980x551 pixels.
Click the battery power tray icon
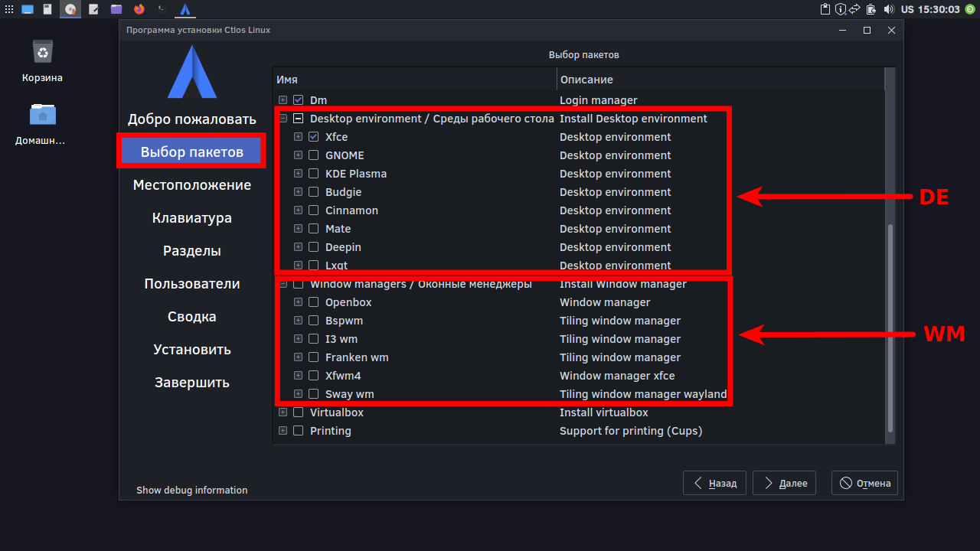pos(871,9)
